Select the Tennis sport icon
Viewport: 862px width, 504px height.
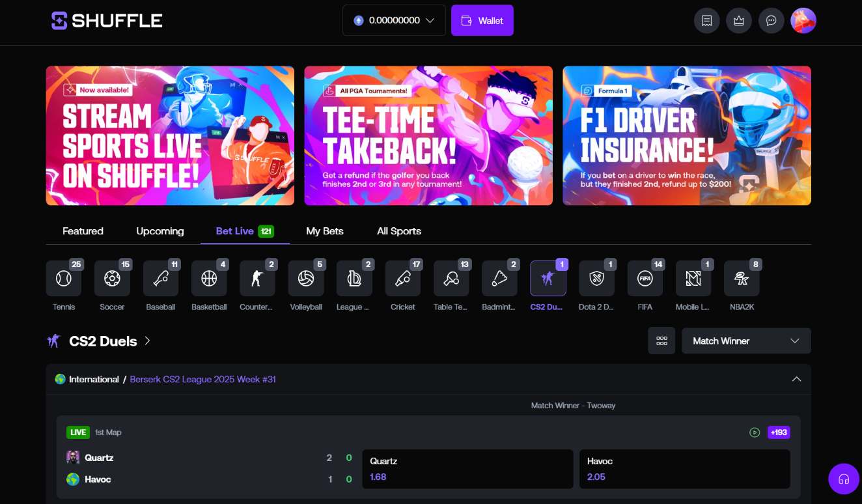[64, 279]
